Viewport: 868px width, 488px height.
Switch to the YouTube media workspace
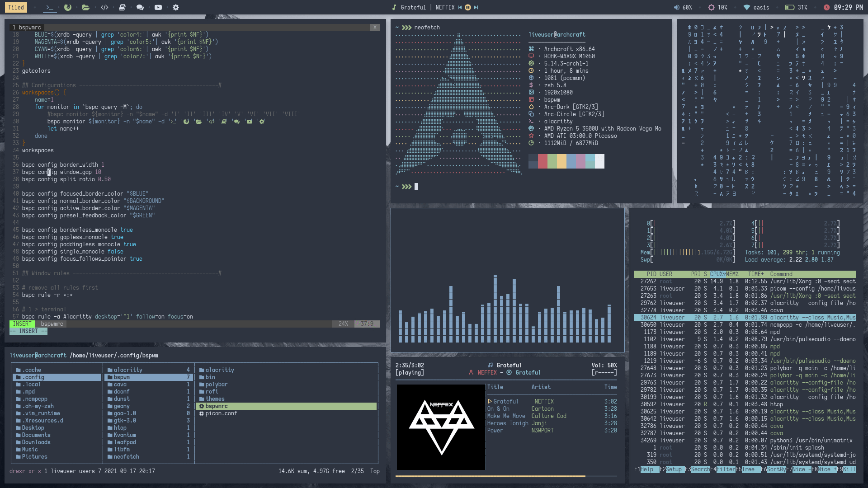158,7
